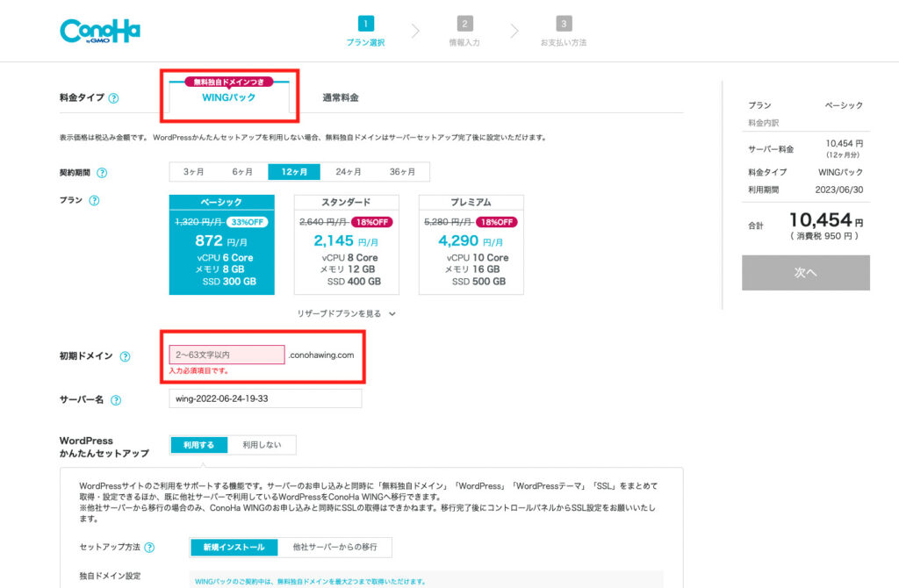Open help icon beside セットアップ方法
The image size is (899, 588).
tap(149, 548)
